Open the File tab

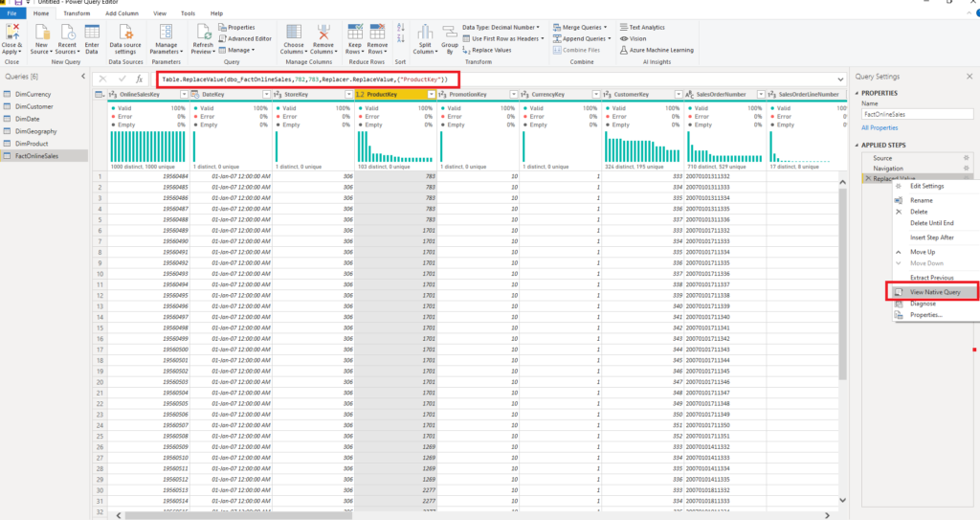tap(11, 13)
